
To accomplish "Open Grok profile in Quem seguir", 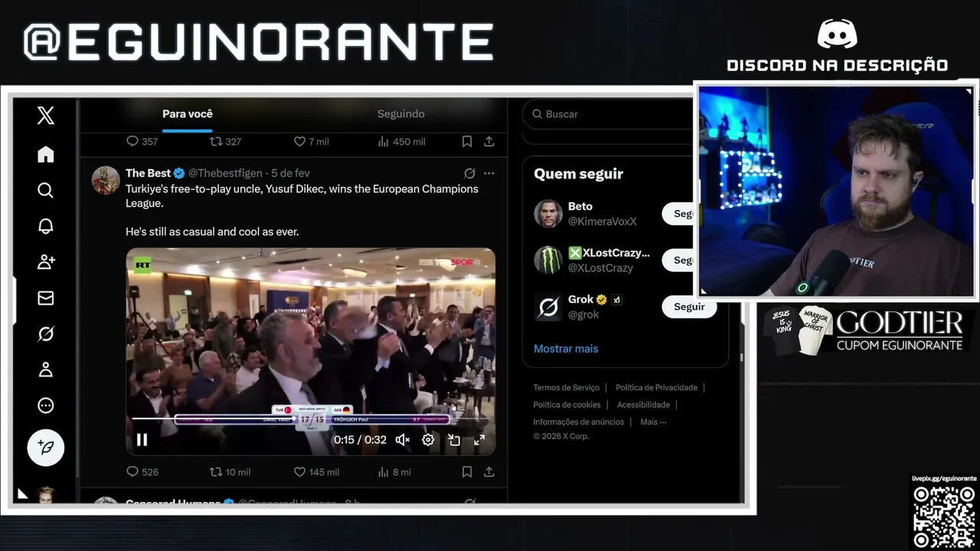I will (581, 299).
